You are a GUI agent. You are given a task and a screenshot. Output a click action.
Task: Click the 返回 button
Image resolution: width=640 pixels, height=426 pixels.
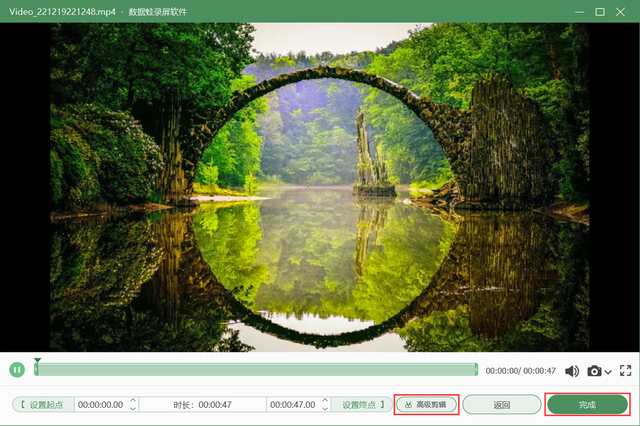[502, 404]
